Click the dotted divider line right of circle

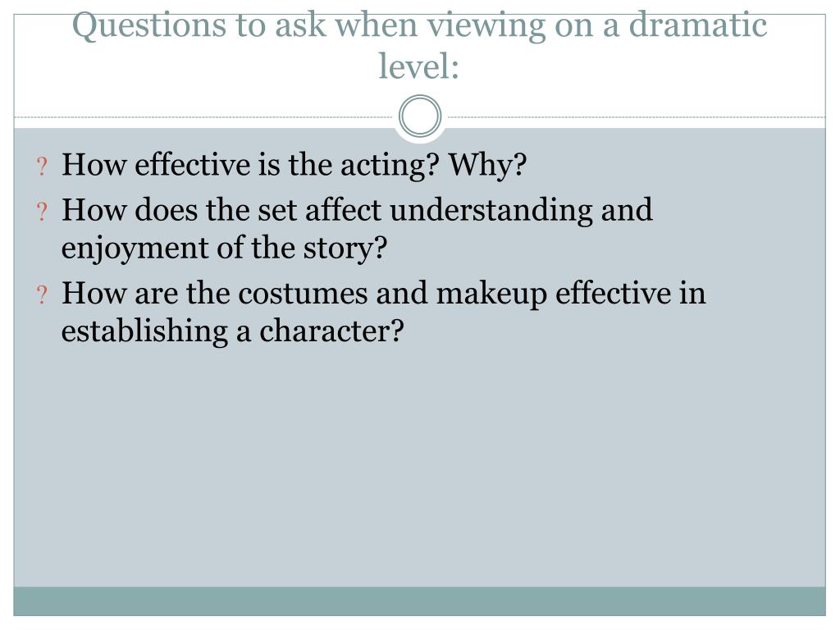[x=637, y=116]
